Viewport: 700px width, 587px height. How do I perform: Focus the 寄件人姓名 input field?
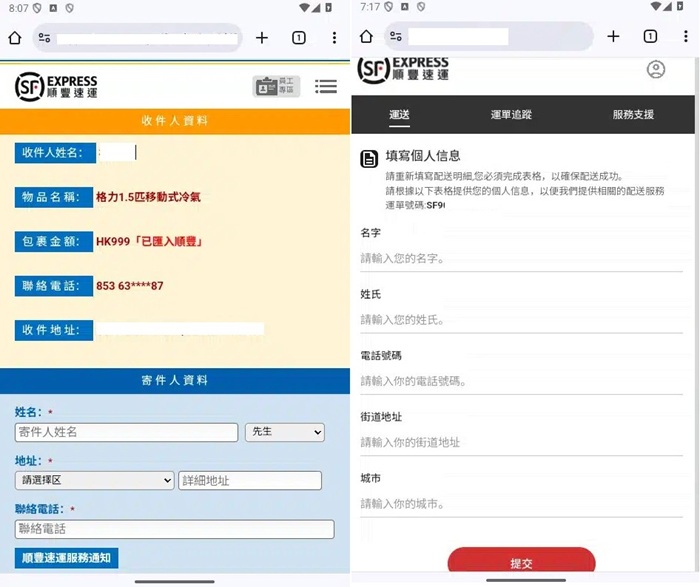[x=126, y=432]
